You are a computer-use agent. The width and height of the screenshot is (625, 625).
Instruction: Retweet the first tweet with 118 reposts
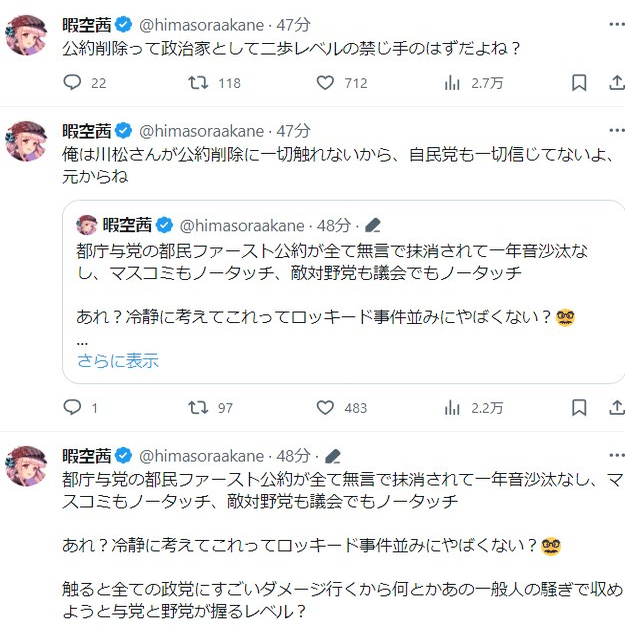point(199,83)
